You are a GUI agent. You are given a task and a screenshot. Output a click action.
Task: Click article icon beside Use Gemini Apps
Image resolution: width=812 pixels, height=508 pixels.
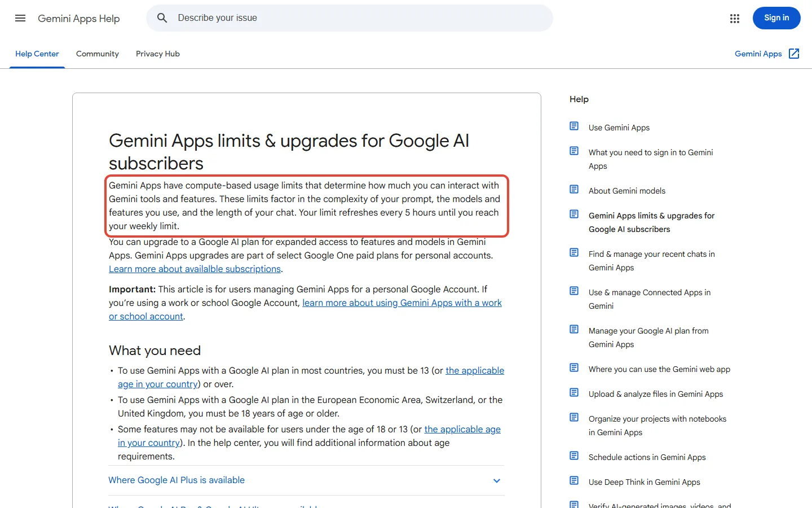pyautogui.click(x=574, y=126)
